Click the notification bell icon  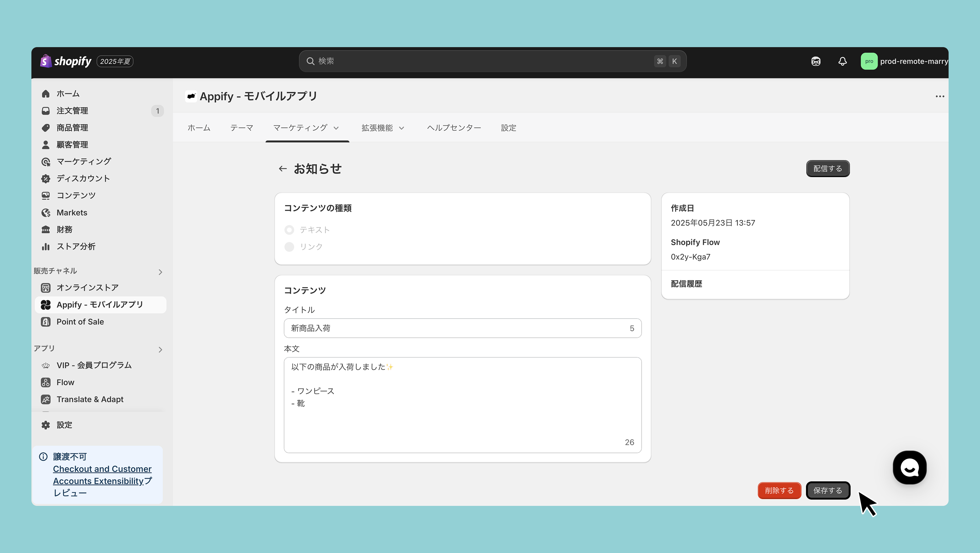coord(842,61)
